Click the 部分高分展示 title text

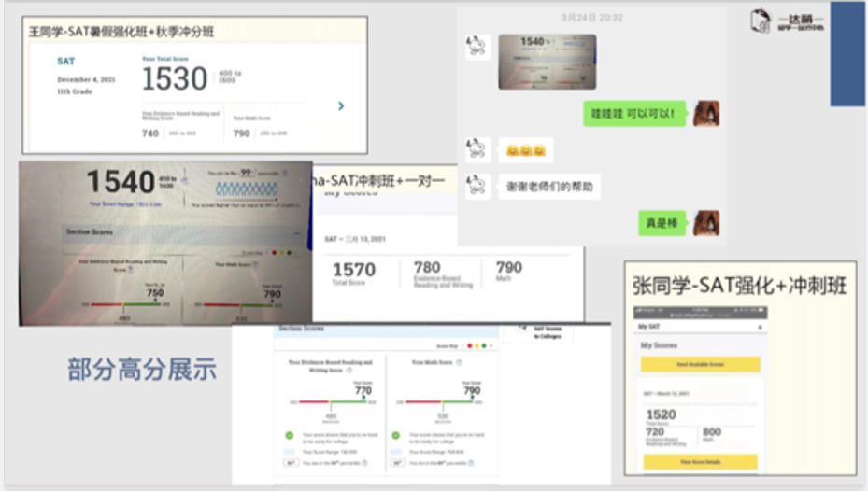coord(142,370)
